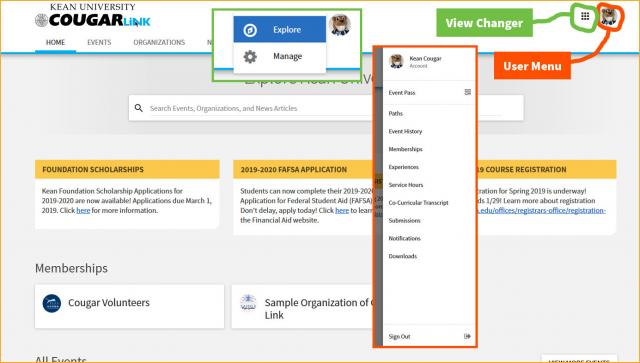Choose Manage in the view popup
The width and height of the screenshot is (640, 363).
pyautogui.click(x=280, y=56)
